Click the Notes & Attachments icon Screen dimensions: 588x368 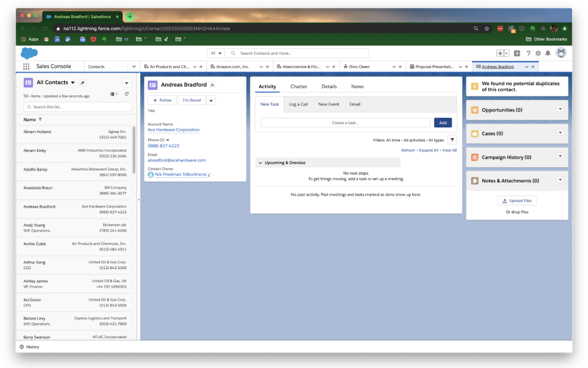475,181
